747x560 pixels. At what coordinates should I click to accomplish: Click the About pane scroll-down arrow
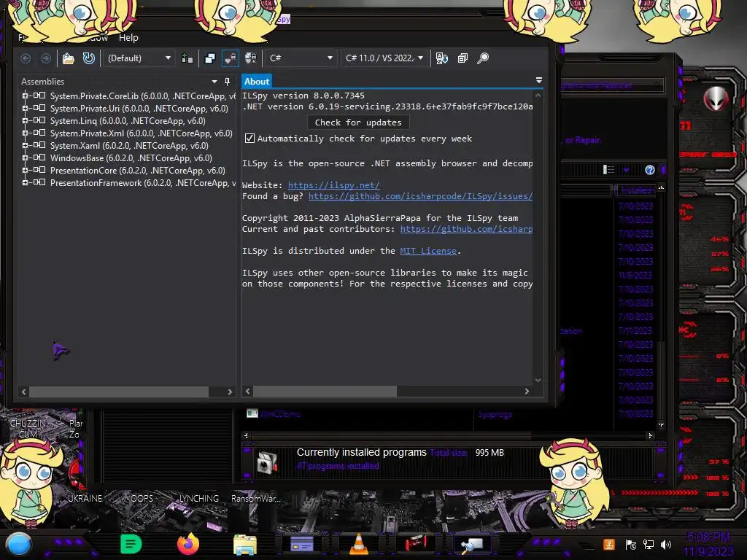(538, 380)
